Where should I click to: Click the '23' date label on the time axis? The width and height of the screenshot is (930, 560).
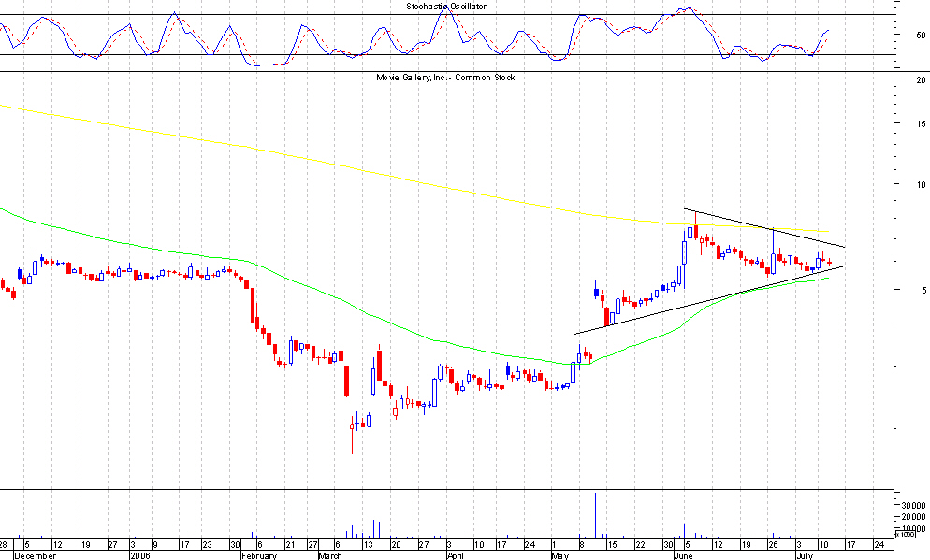pos(207,545)
